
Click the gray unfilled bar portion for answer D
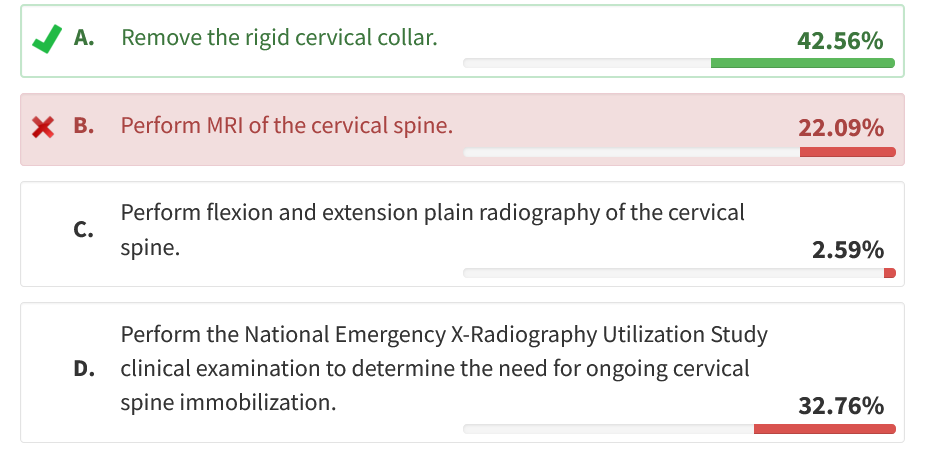(x=608, y=429)
